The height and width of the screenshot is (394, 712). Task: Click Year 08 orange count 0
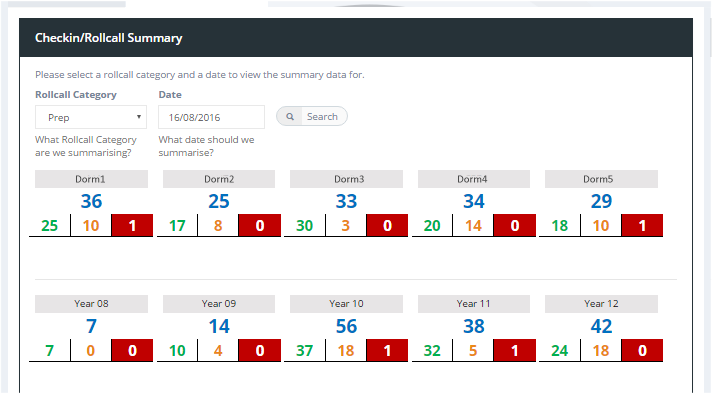tap(90, 350)
